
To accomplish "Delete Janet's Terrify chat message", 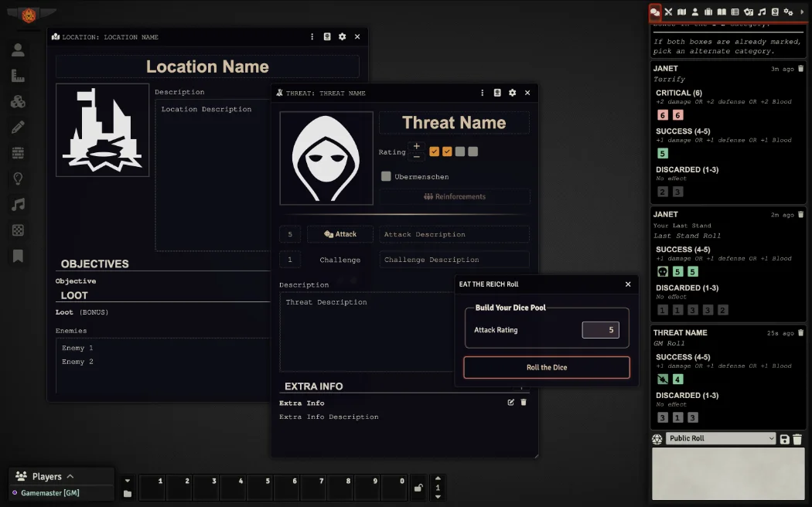I will [x=800, y=69].
